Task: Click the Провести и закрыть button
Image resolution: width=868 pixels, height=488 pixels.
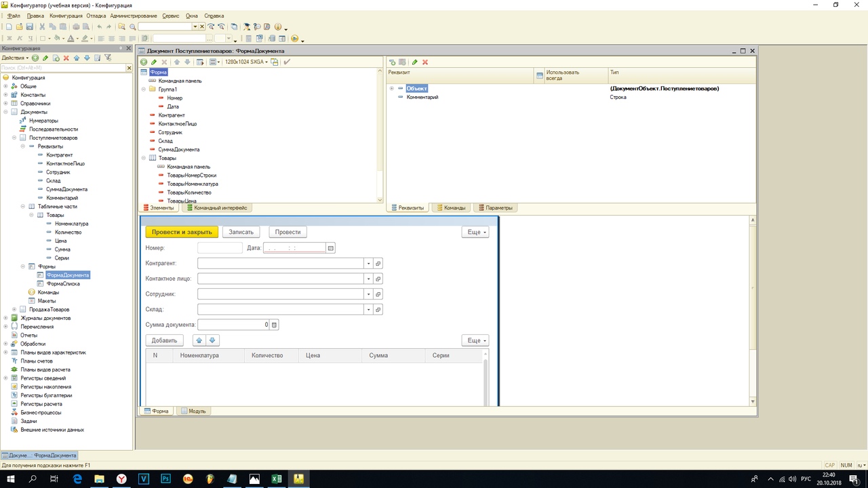Action: click(182, 232)
